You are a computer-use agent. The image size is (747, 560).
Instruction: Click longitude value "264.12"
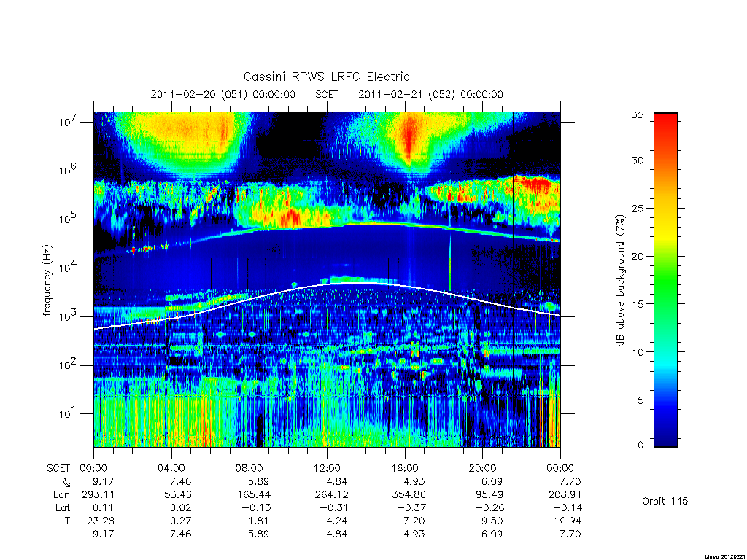click(332, 495)
